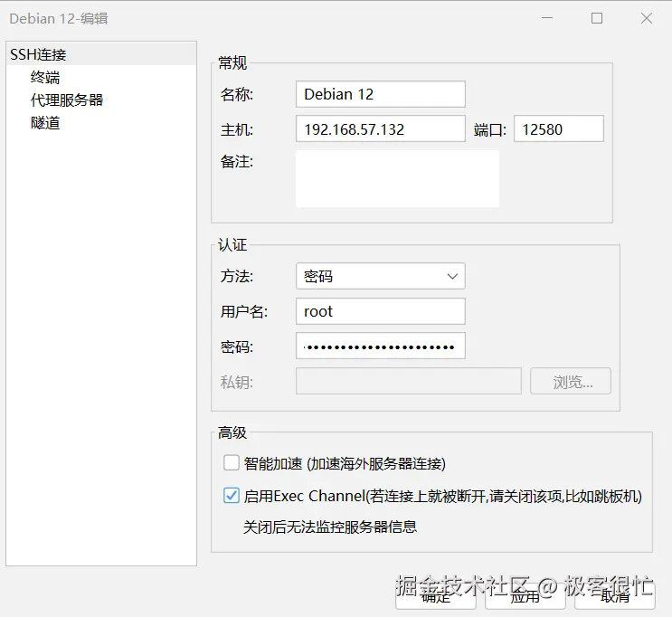Click the 用户名 field containing root
This screenshot has height=617, width=672.
tap(381, 311)
